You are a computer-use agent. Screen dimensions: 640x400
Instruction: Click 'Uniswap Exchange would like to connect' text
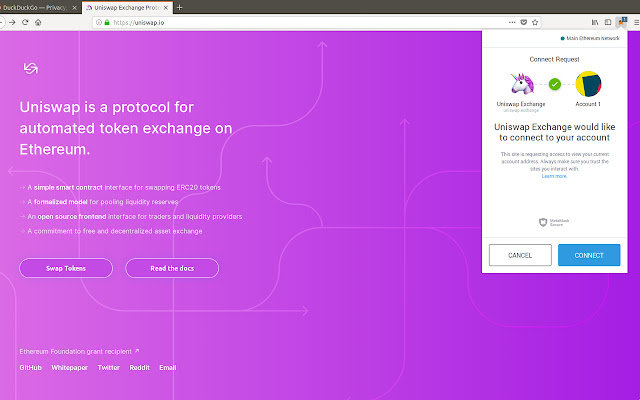tap(554, 132)
